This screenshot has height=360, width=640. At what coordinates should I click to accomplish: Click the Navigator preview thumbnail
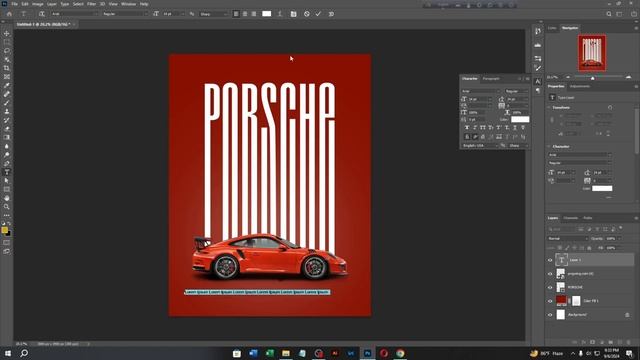tap(592, 53)
